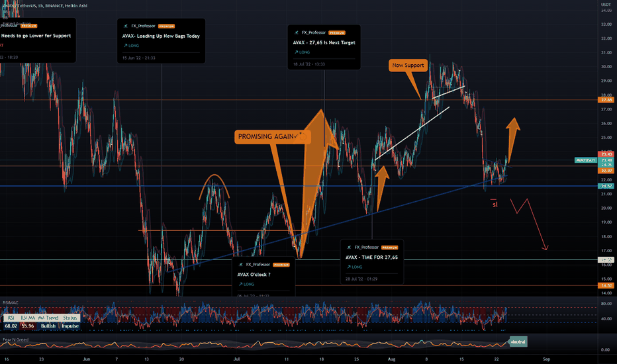The width and height of the screenshot is (617, 364).
Task: Click the RSI MA value 55.96
Action: [x=28, y=326]
